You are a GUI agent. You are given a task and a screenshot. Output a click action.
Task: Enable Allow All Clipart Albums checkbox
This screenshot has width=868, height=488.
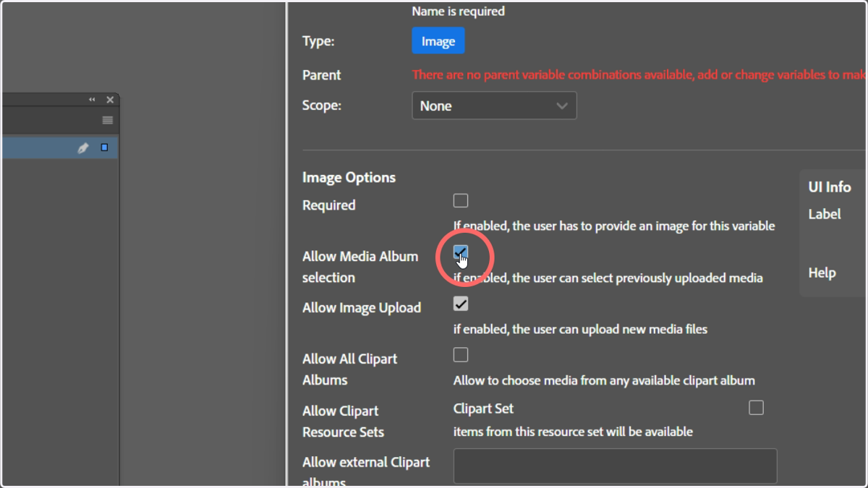pos(461,355)
